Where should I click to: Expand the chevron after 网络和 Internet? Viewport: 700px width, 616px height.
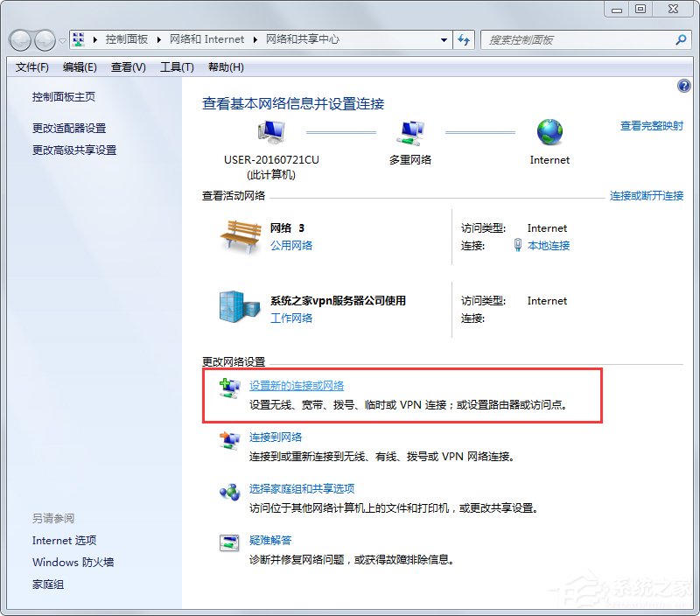255,39
